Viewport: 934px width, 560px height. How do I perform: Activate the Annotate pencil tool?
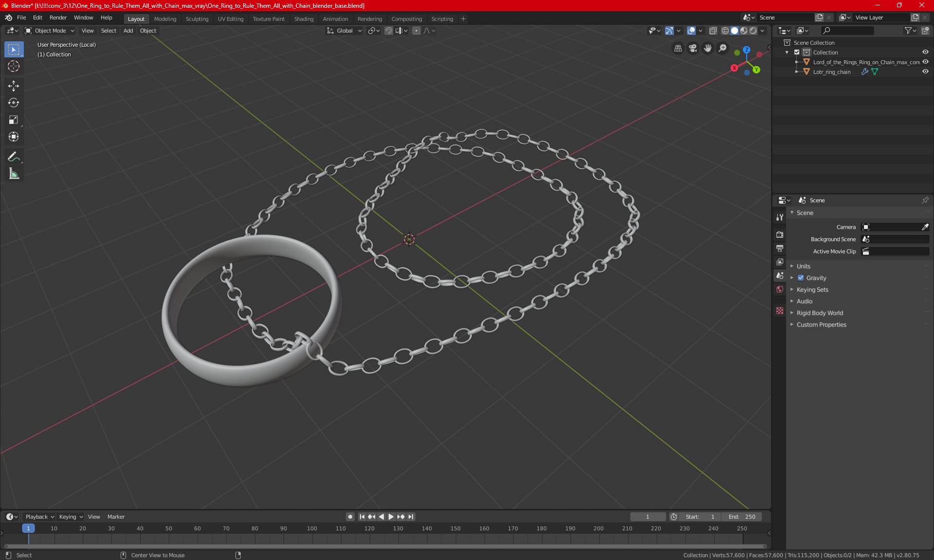point(14,157)
